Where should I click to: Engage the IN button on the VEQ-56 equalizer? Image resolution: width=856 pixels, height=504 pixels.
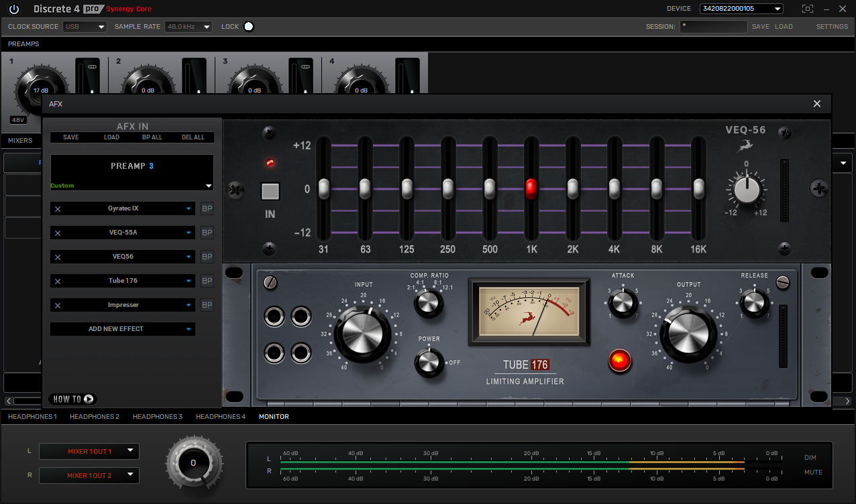270,191
